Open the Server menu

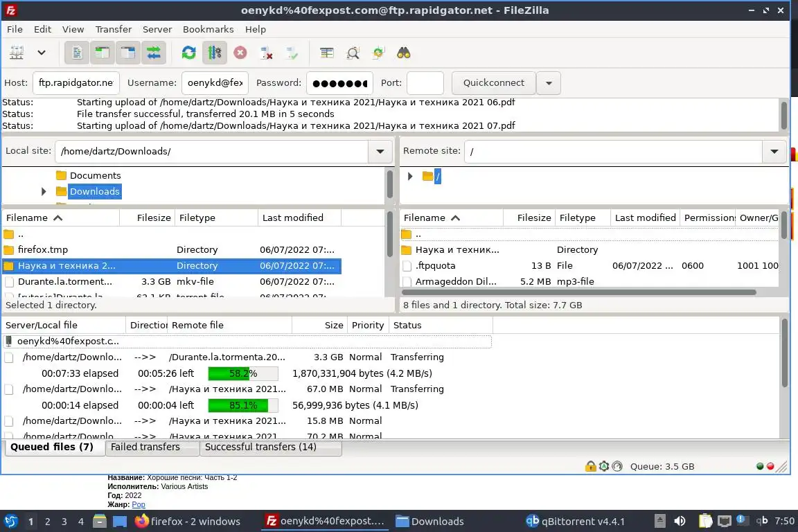(157, 29)
